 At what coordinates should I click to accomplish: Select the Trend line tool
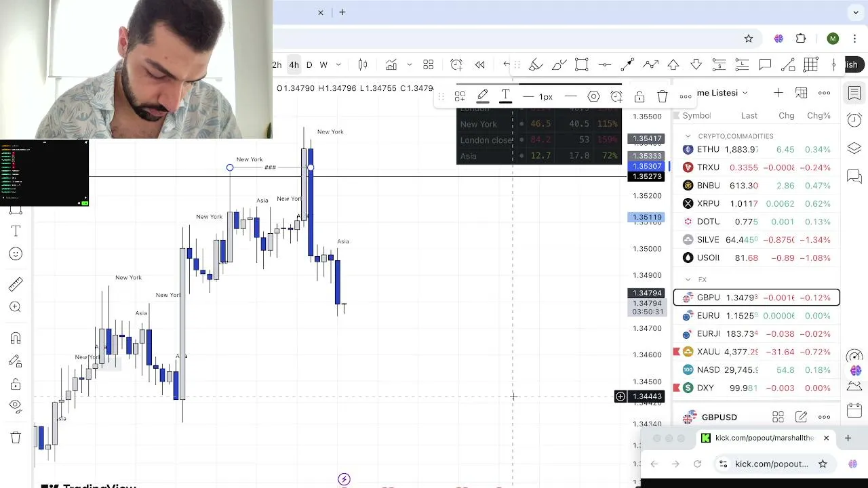click(x=788, y=65)
